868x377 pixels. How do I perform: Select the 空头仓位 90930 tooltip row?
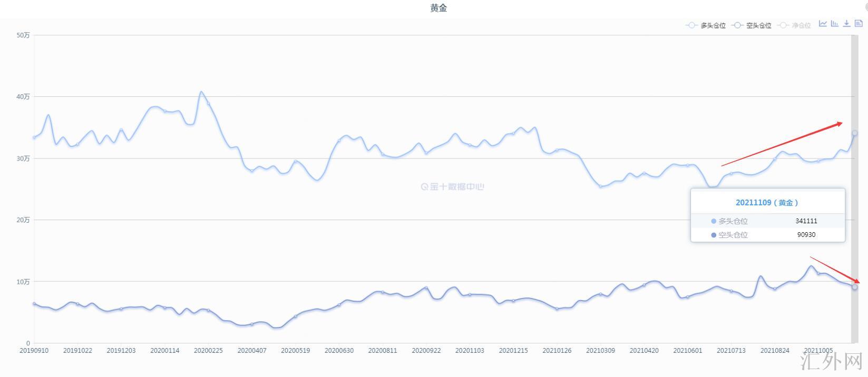coord(767,235)
